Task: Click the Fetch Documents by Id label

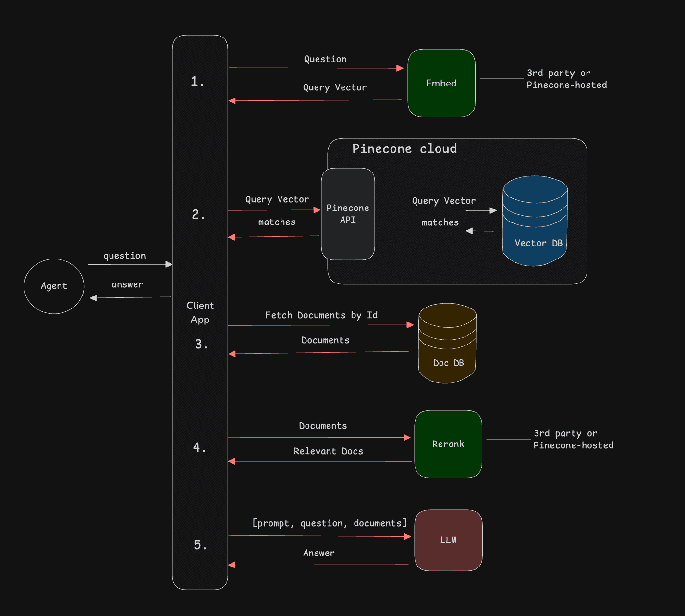Action: click(321, 315)
